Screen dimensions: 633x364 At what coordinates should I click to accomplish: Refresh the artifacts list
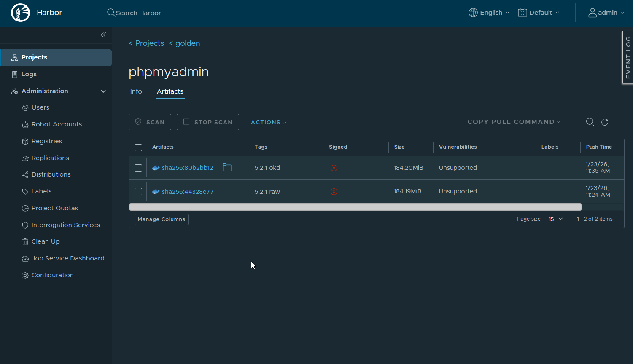pos(605,122)
